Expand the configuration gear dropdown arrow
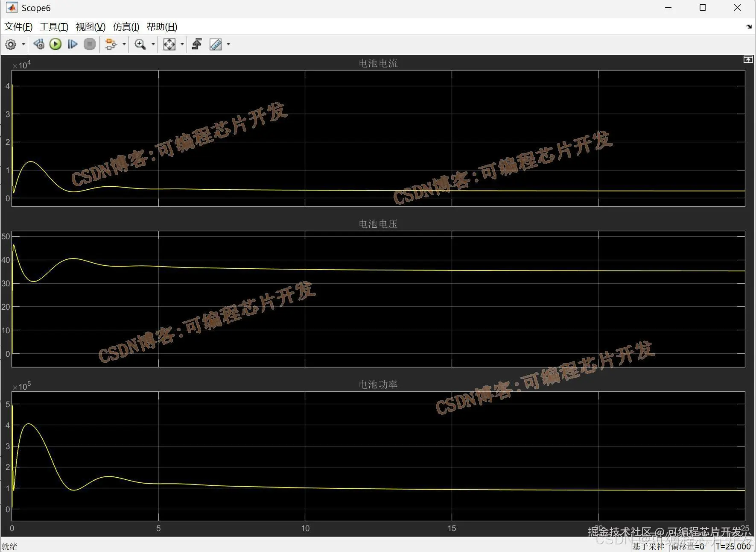Screen dimensions: 756x552 pyautogui.click(x=23, y=44)
